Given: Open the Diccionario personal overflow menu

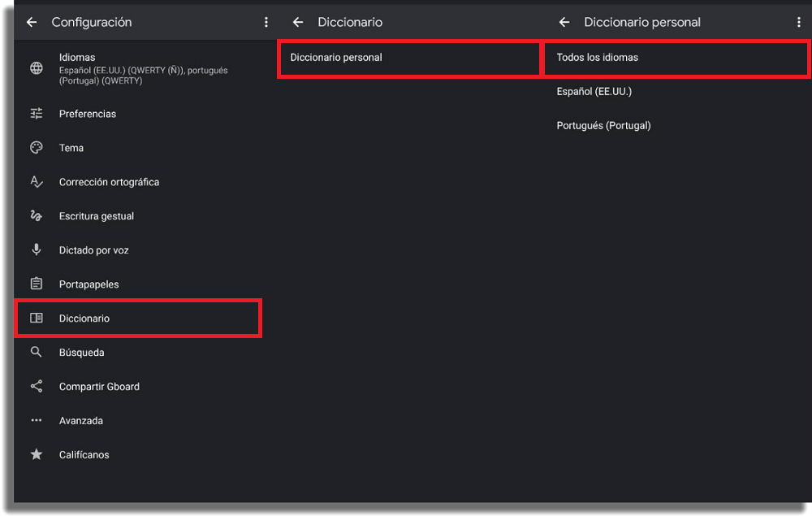Looking at the screenshot, I should (798, 22).
